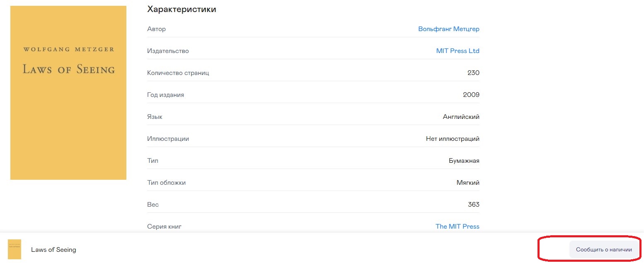Select the publication year value 2009

coord(471,95)
